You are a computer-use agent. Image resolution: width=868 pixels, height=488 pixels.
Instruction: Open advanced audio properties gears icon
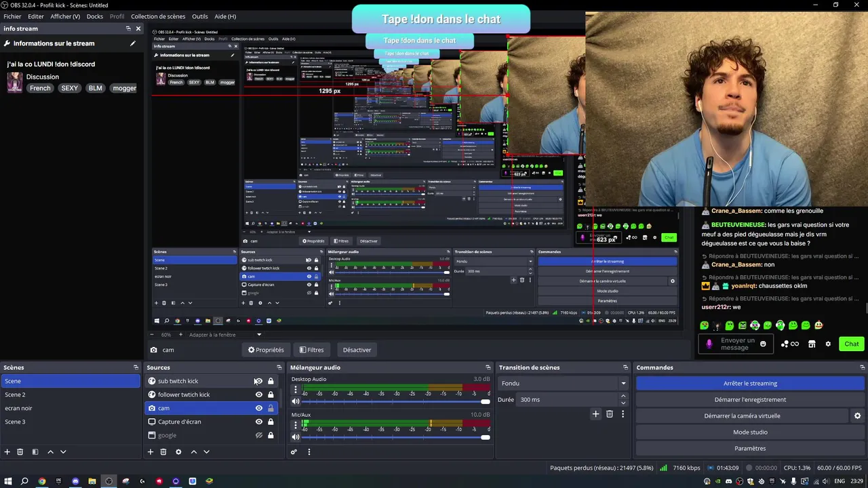tap(294, 452)
